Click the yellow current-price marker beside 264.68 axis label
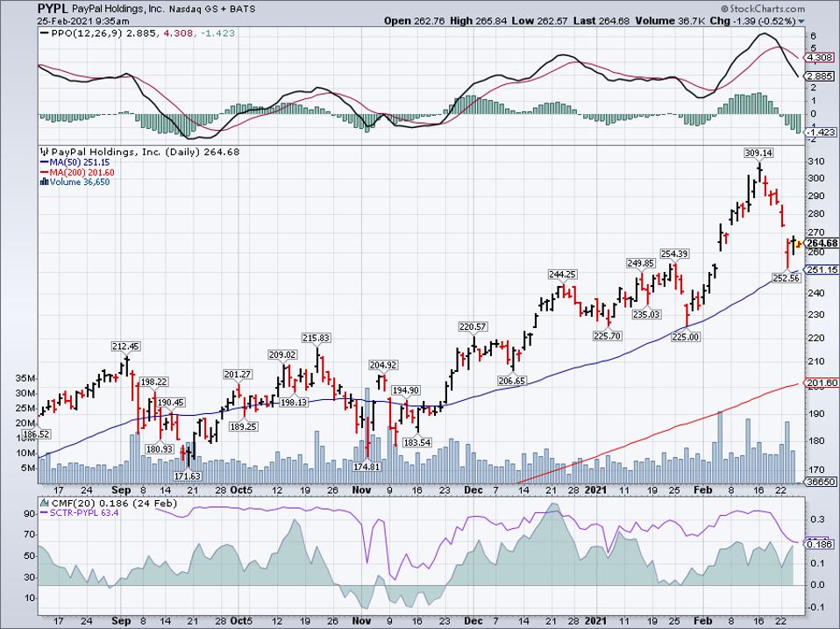840x629 pixels. click(x=798, y=244)
